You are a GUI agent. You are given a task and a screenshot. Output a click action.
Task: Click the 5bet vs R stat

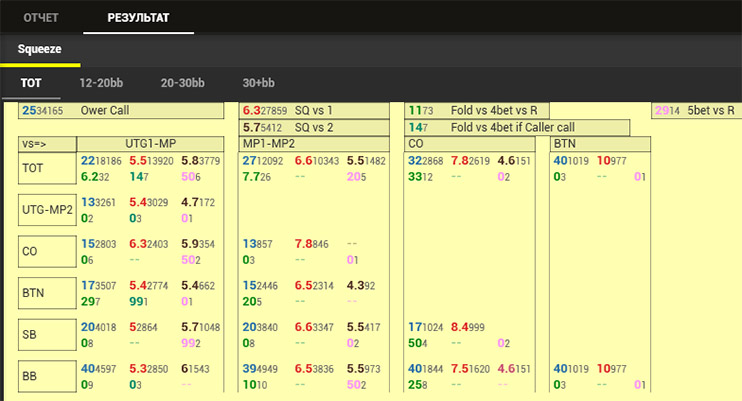pyautogui.click(x=697, y=110)
